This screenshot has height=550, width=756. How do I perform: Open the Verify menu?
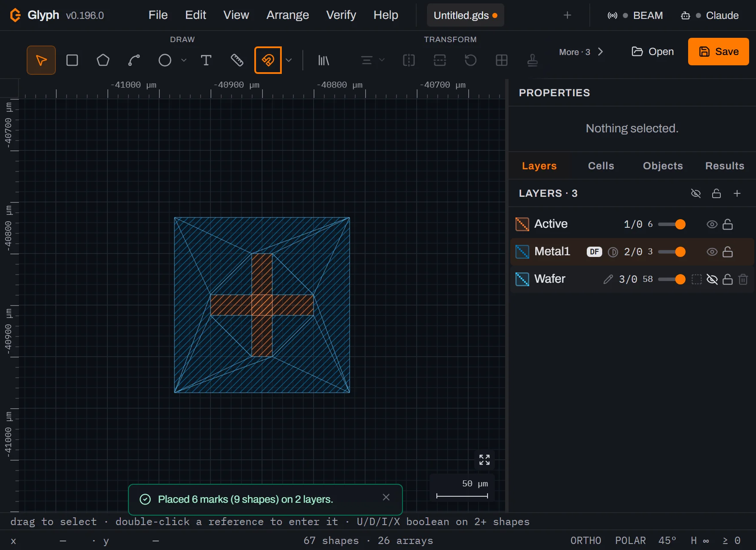click(341, 15)
